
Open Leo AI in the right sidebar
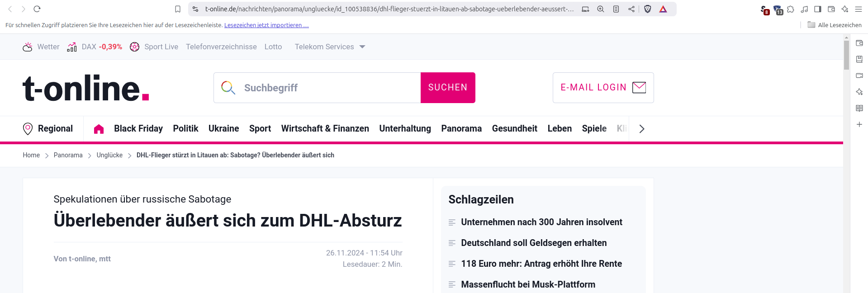859,92
